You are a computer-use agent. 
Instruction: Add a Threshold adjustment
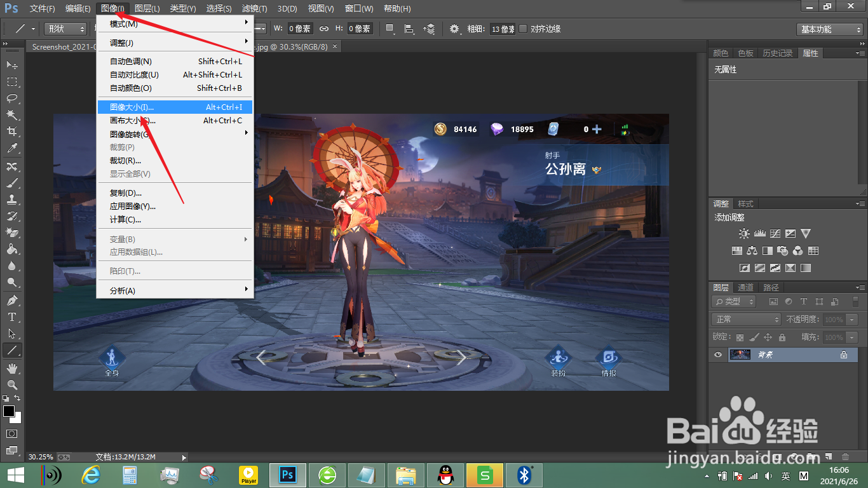tap(775, 268)
